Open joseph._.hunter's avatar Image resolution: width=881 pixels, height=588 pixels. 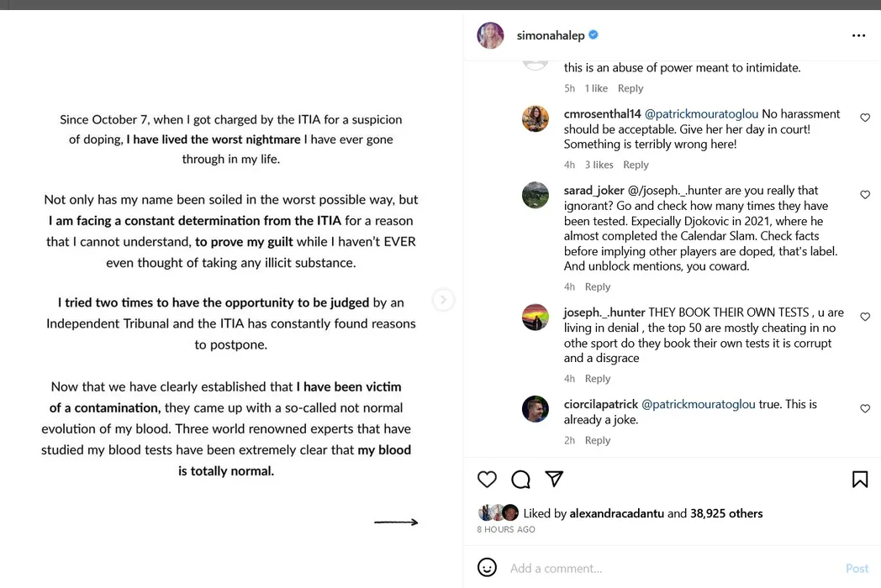pyautogui.click(x=535, y=317)
